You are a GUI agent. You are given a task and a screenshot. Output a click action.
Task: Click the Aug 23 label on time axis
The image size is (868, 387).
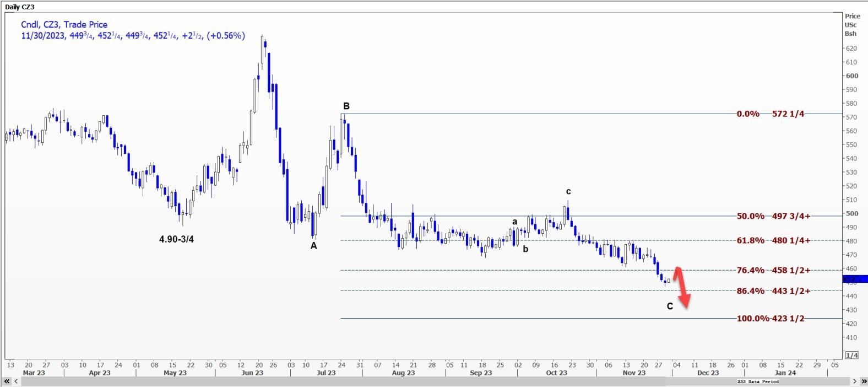pos(403,373)
